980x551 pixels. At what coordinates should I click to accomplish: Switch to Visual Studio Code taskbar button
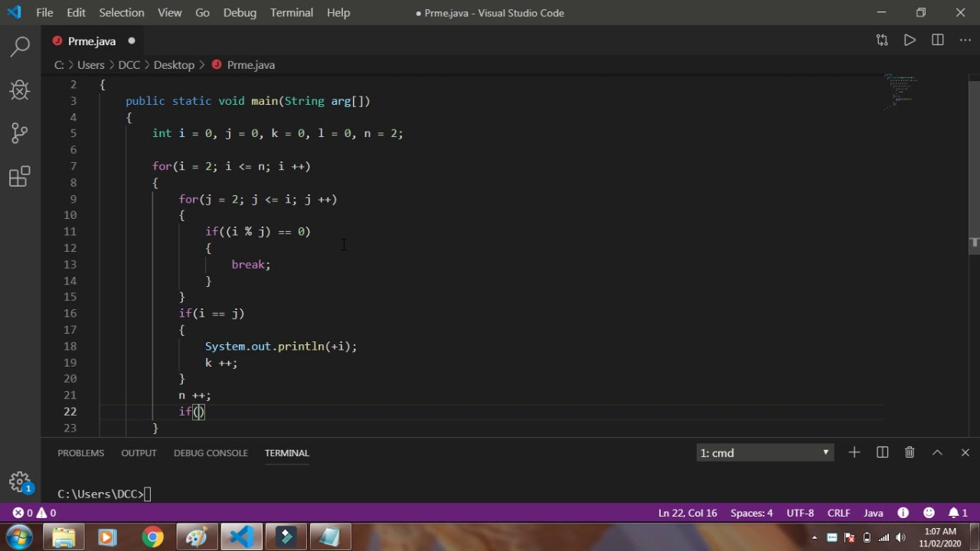[x=241, y=537]
